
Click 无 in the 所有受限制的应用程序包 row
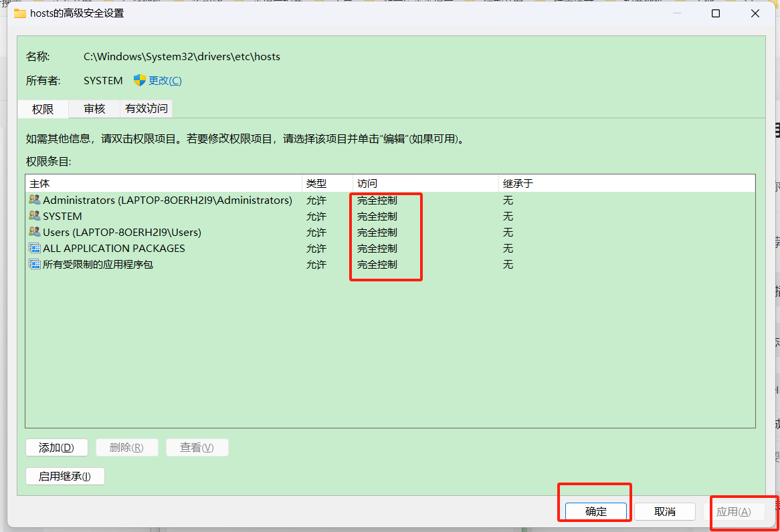pyautogui.click(x=508, y=264)
